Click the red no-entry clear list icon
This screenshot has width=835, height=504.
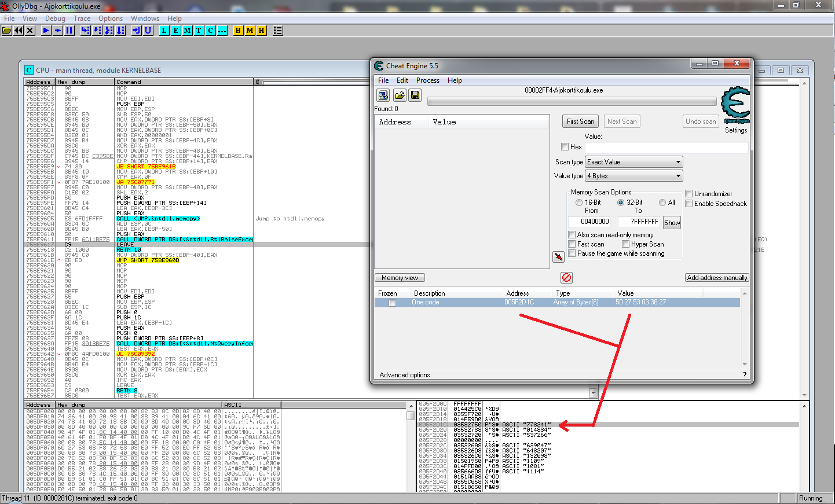click(x=566, y=278)
